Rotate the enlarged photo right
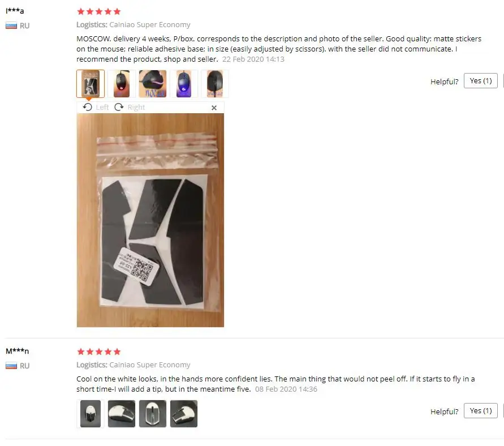The width and height of the screenshot is (504, 446). tap(130, 107)
